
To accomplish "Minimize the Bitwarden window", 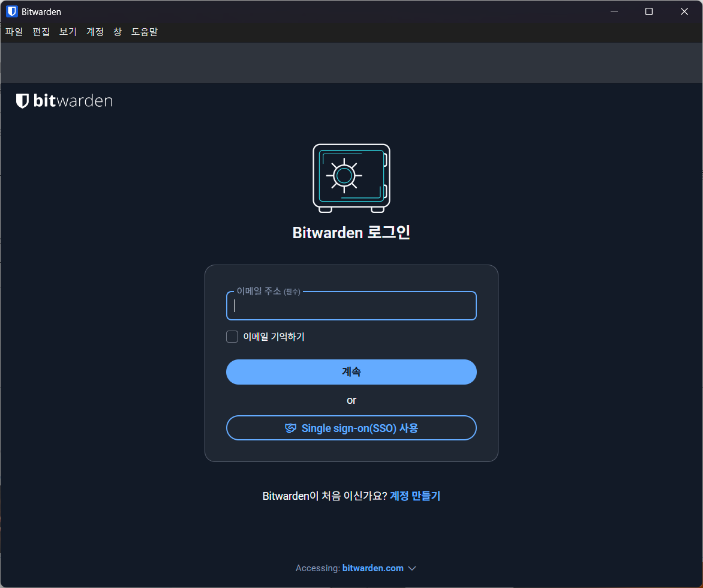I will click(x=614, y=11).
